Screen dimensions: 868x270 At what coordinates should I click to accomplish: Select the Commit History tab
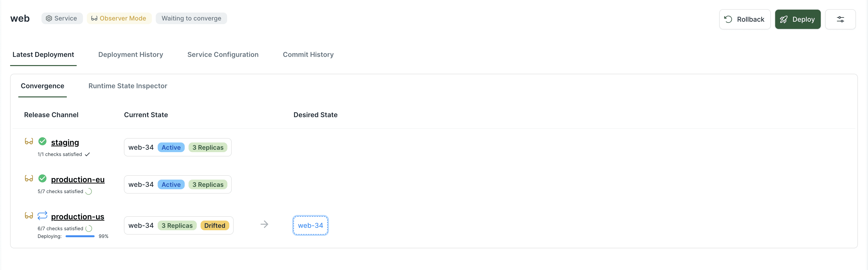pyautogui.click(x=308, y=55)
